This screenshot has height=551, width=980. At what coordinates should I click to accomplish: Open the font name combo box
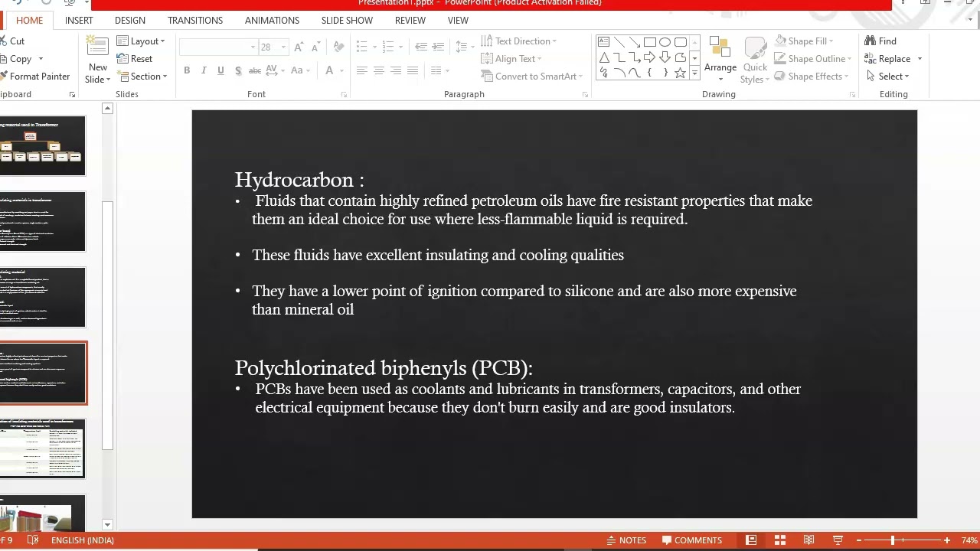pos(217,47)
